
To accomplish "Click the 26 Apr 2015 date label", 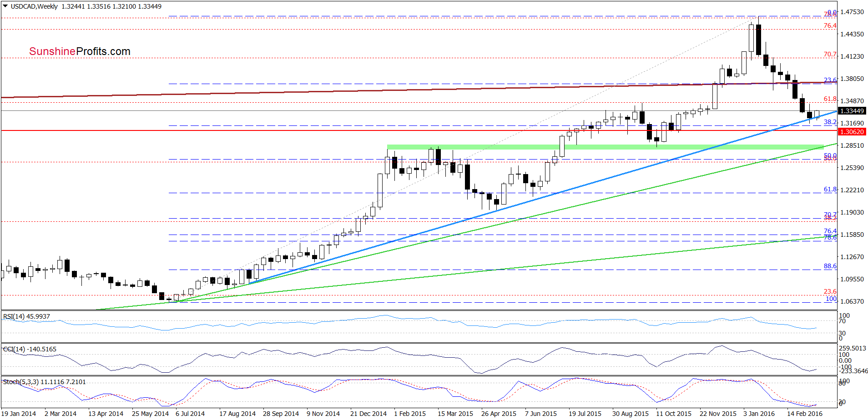I will point(499,414).
